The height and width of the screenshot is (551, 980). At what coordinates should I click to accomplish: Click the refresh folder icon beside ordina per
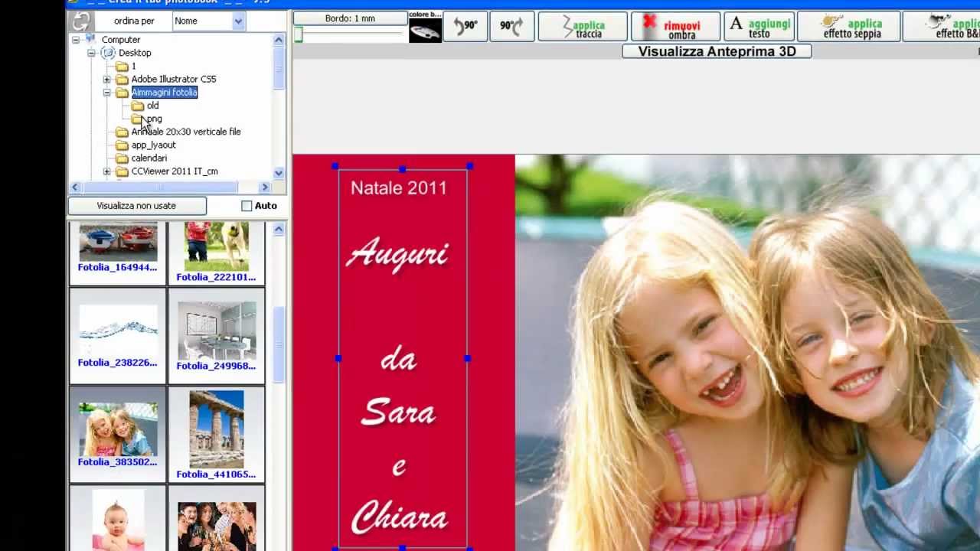80,21
